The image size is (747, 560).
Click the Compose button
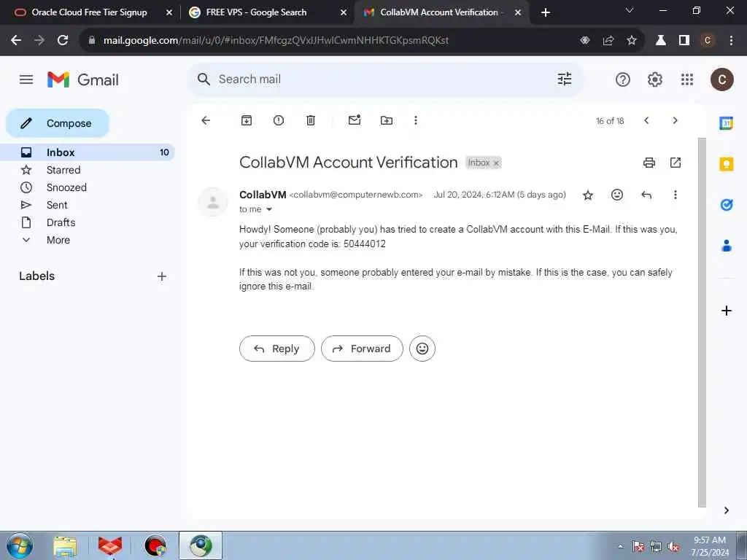58,123
